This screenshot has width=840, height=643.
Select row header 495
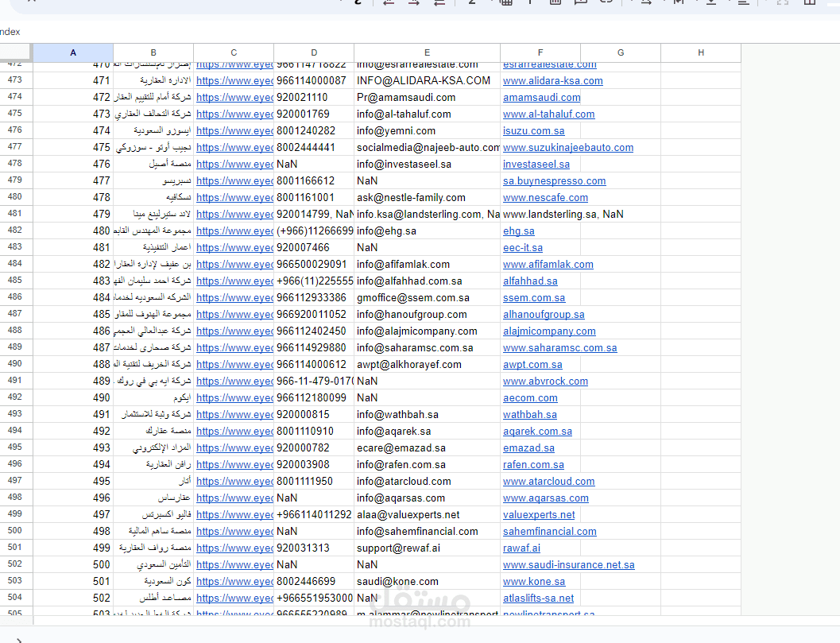16,447
